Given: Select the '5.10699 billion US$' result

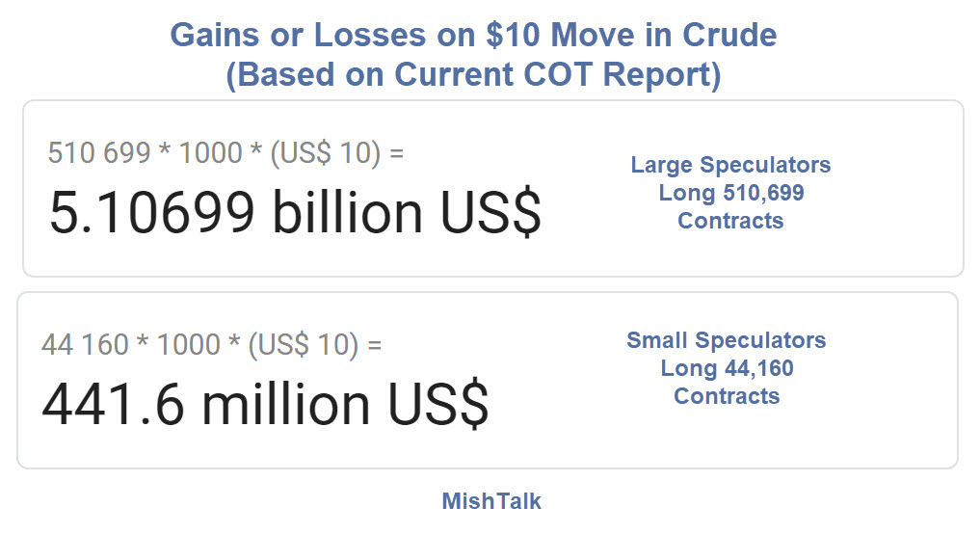Looking at the screenshot, I should [x=295, y=212].
